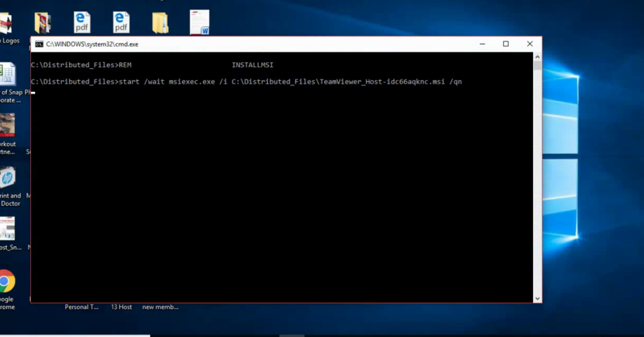644x337 pixels.
Task: Select the first Edge PDF desktop icon
Action: click(82, 22)
